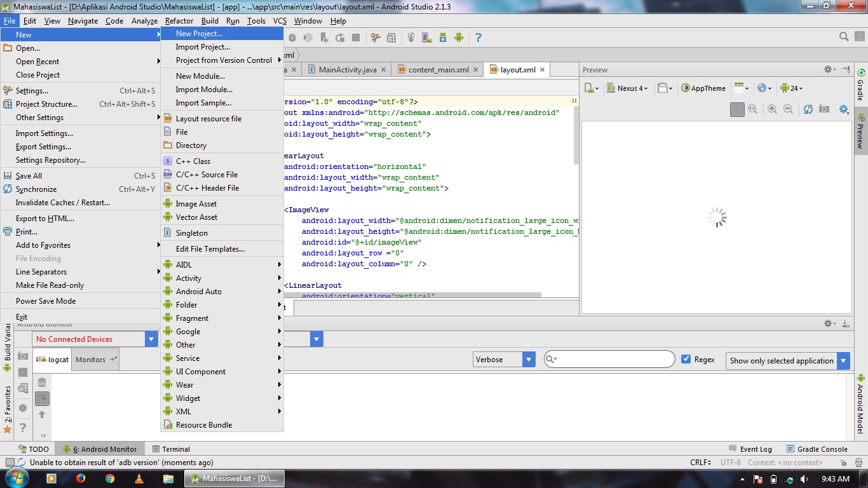Toggle Make File Read-only option
The image size is (868, 488).
(50, 285)
